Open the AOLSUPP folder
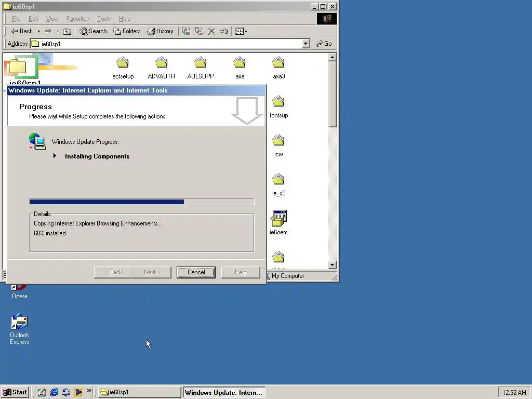The height and width of the screenshot is (399, 532). tap(201, 68)
